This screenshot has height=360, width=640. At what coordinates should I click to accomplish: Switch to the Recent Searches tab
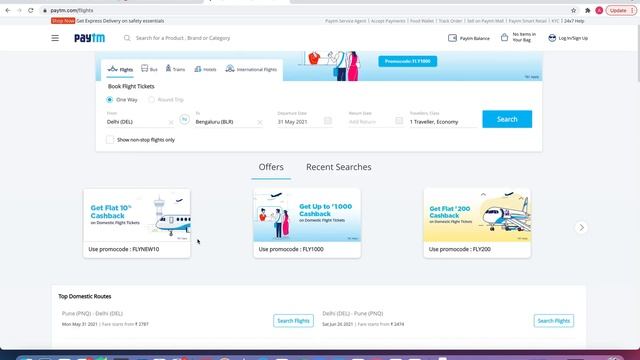tap(339, 167)
